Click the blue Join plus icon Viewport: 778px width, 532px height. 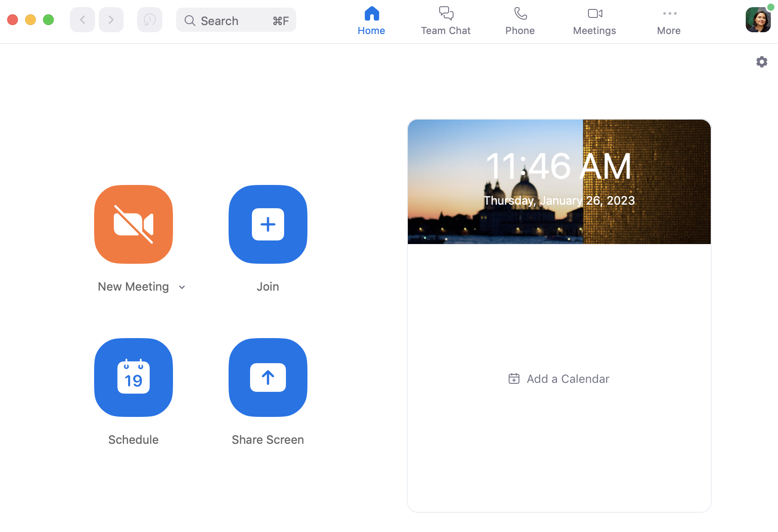[268, 224]
